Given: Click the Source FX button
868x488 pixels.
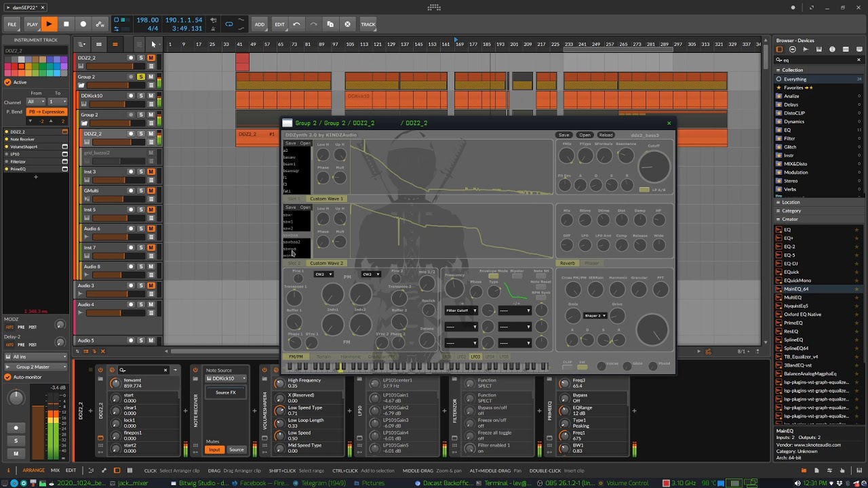Looking at the screenshot, I should point(225,392).
